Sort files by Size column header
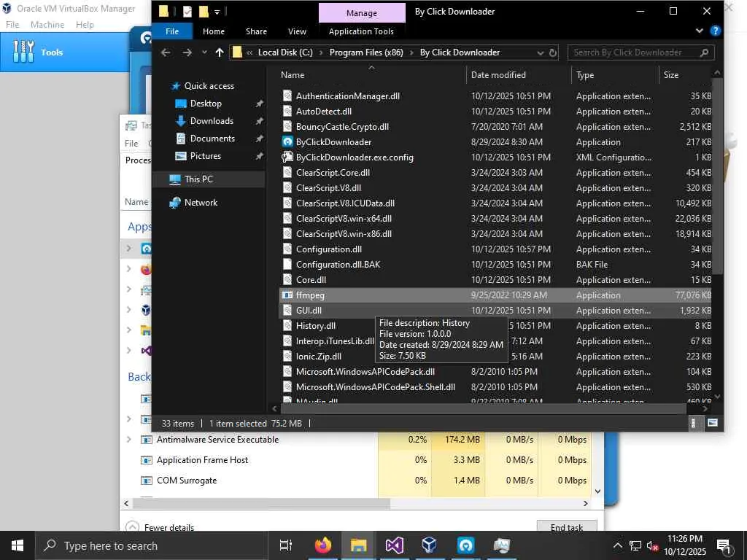 pyautogui.click(x=671, y=75)
